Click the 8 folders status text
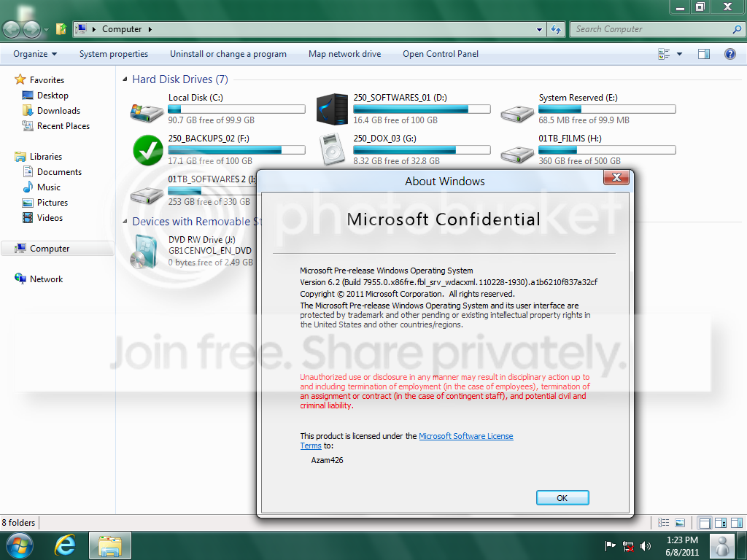747x560 pixels. click(x=18, y=522)
